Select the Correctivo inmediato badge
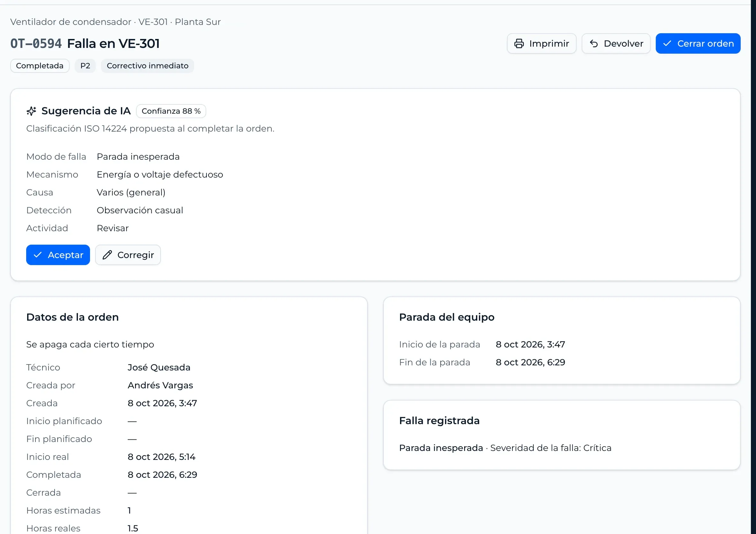Image resolution: width=756 pixels, height=534 pixels. (147, 66)
